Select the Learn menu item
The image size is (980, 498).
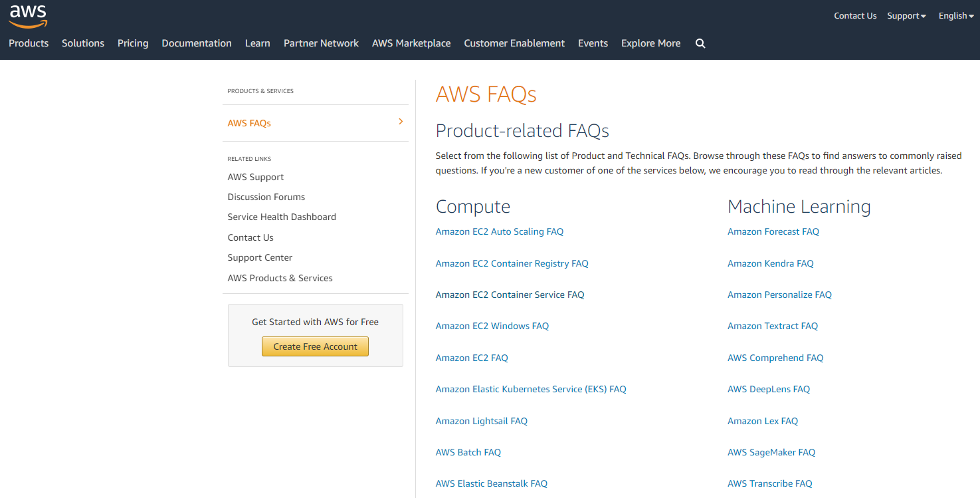click(258, 43)
